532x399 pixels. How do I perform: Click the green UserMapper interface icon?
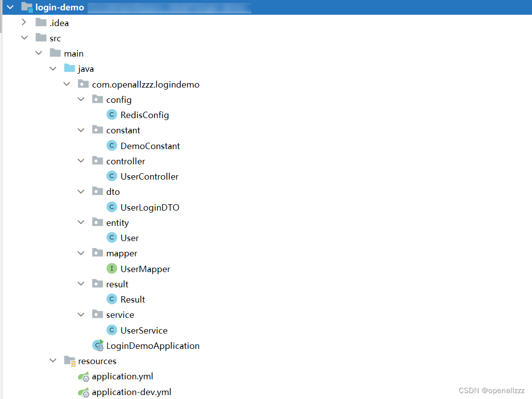click(112, 268)
